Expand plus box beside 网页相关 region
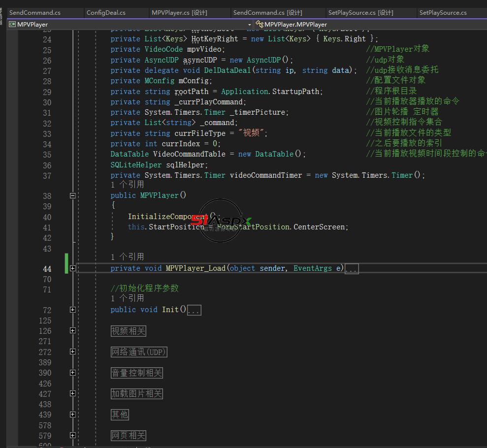 click(x=73, y=435)
